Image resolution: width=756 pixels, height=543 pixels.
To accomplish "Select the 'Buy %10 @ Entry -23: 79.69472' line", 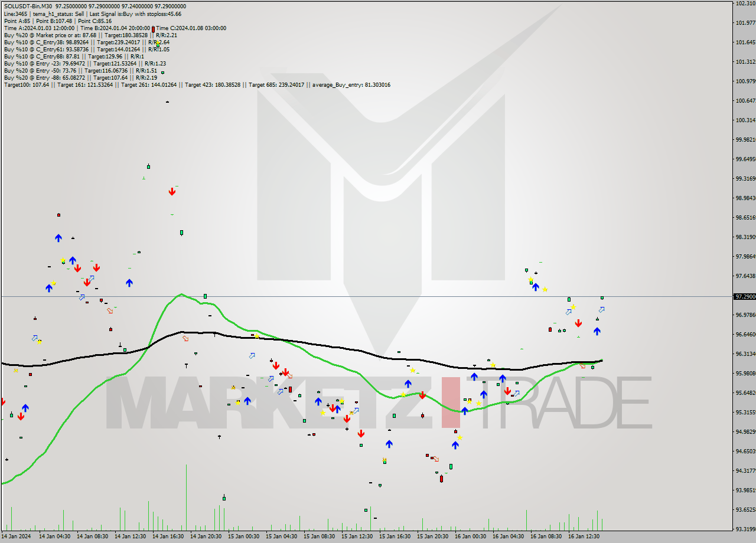I will pyautogui.click(x=85, y=63).
